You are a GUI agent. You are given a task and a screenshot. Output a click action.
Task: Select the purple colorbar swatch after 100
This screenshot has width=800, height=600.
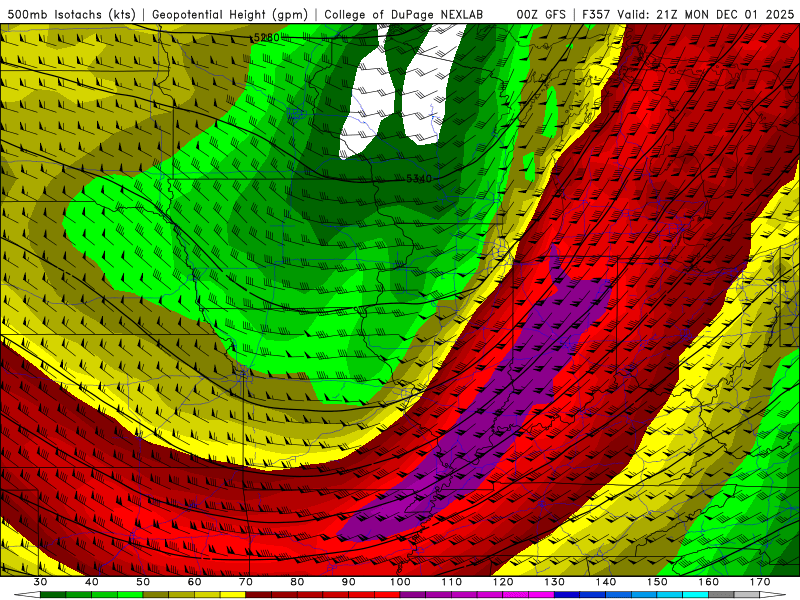pos(413,595)
